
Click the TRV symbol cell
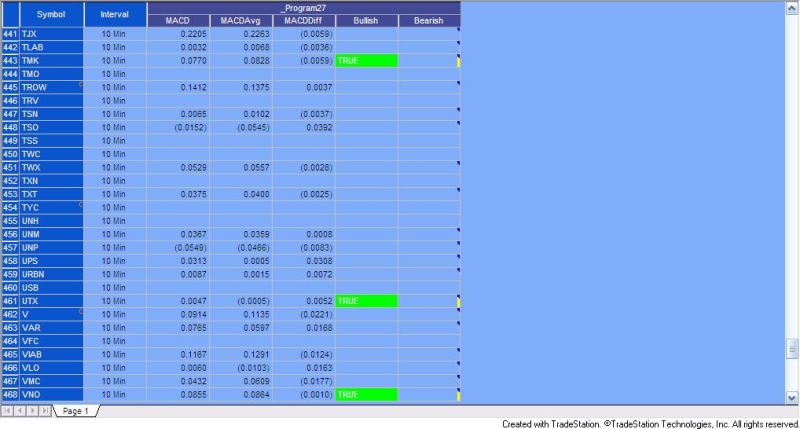51,101
